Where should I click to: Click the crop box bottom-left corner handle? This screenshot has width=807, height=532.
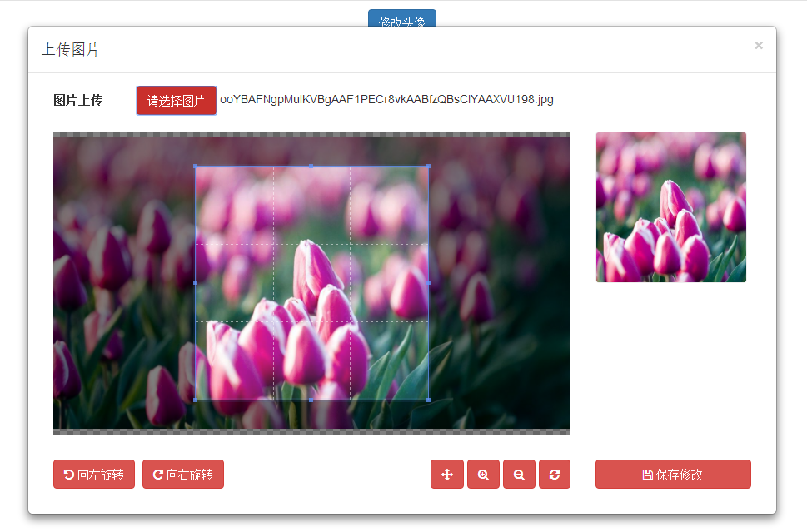click(x=196, y=400)
